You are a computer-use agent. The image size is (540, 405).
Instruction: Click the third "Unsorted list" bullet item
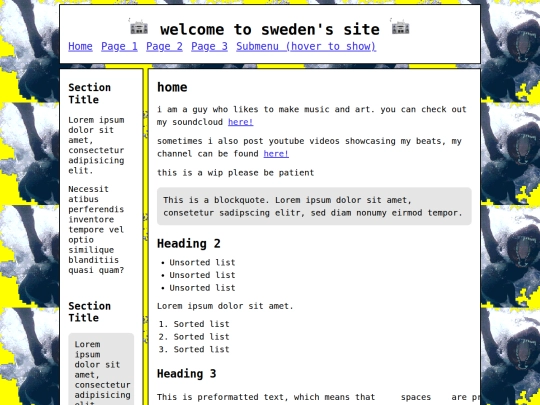point(202,288)
